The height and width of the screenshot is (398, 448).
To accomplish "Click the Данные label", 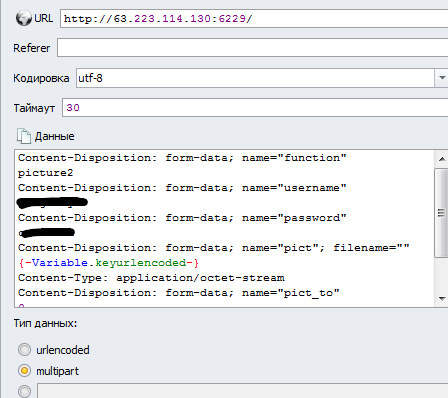I will pos(54,136).
